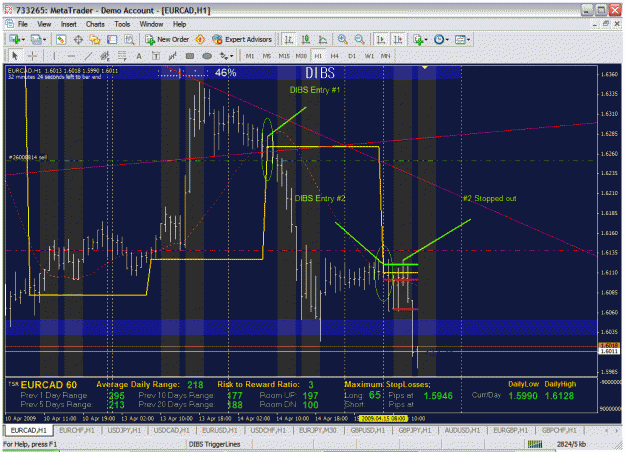Select the arrow cursor tool
The width and height of the screenshot is (625, 452).
[x=15, y=56]
